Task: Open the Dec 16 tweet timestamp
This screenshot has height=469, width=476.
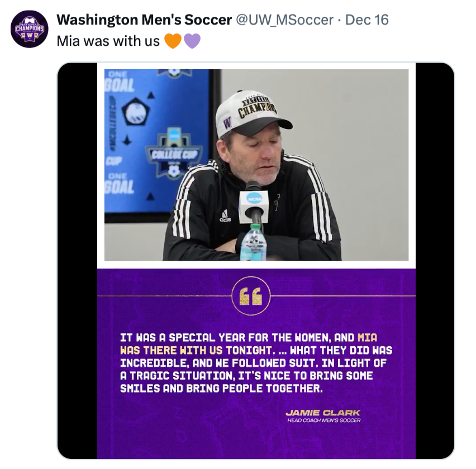Action: click(x=367, y=20)
